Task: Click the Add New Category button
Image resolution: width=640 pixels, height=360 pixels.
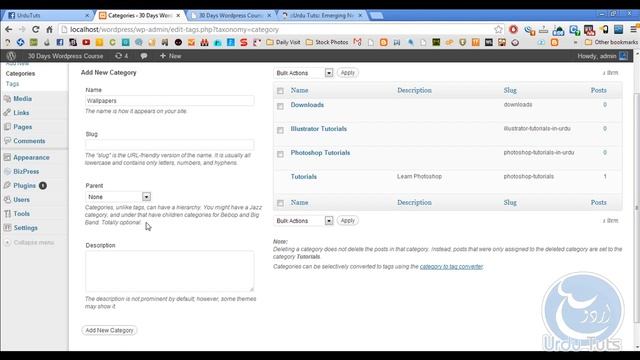Action: (109, 330)
